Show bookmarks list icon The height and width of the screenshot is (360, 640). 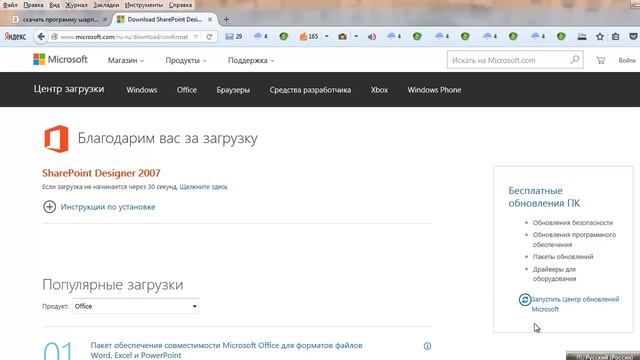pyautogui.click(x=616, y=37)
